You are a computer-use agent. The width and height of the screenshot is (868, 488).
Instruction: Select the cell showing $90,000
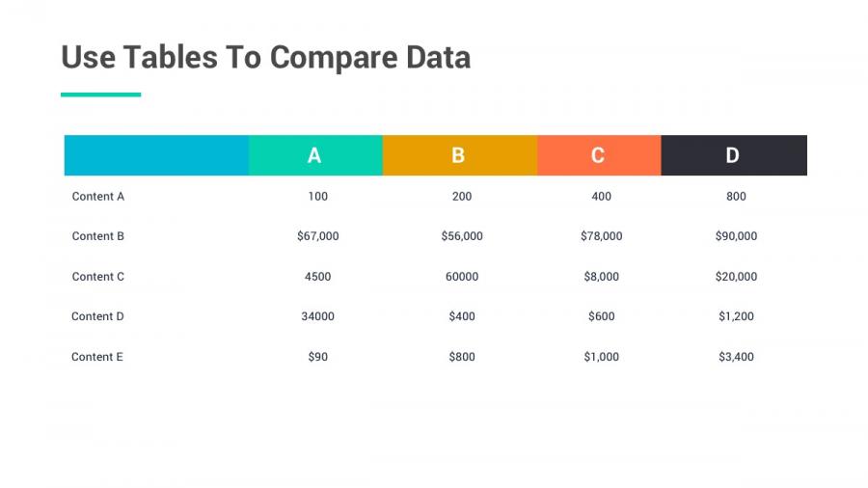(737, 236)
